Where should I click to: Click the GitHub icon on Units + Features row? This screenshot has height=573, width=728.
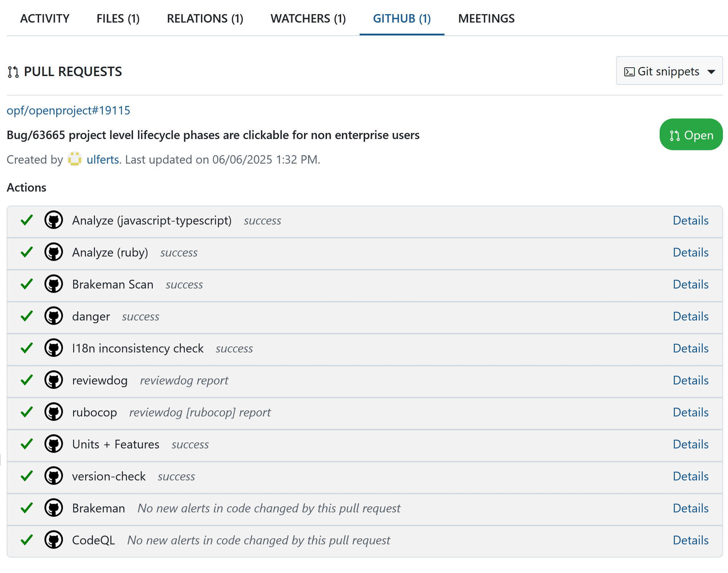[x=54, y=444]
